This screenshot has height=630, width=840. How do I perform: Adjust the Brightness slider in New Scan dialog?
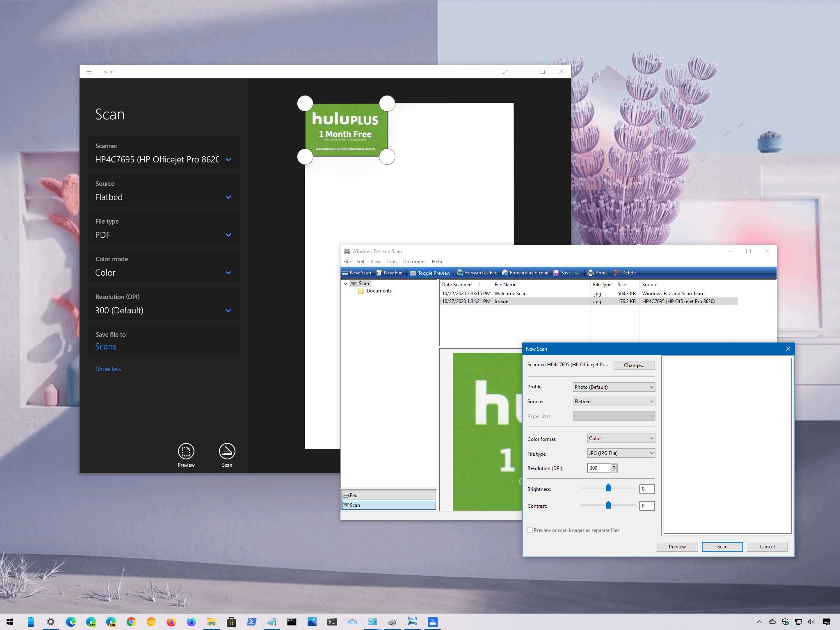click(x=607, y=488)
